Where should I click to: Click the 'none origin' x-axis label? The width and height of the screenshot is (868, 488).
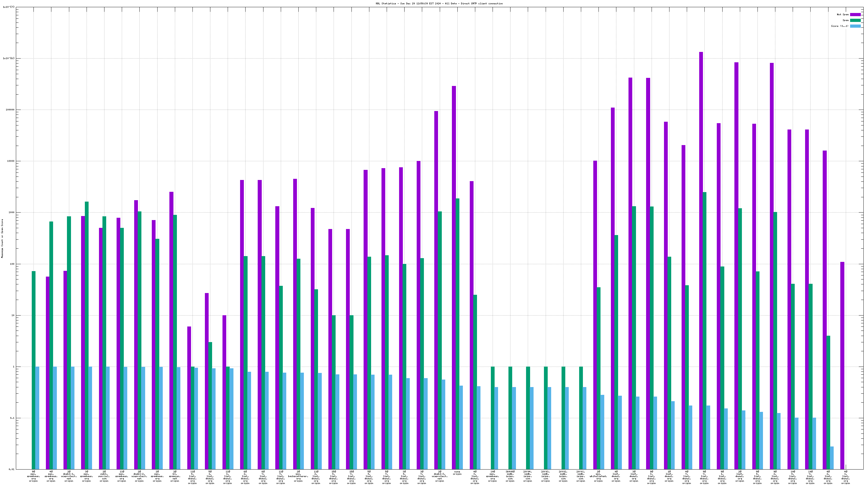tap(457, 473)
